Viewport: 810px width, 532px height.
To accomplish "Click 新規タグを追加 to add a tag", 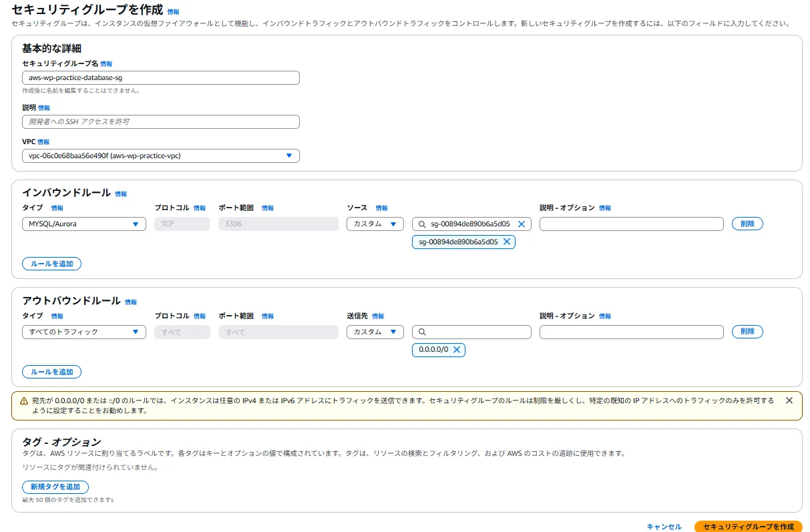I will pos(55,487).
